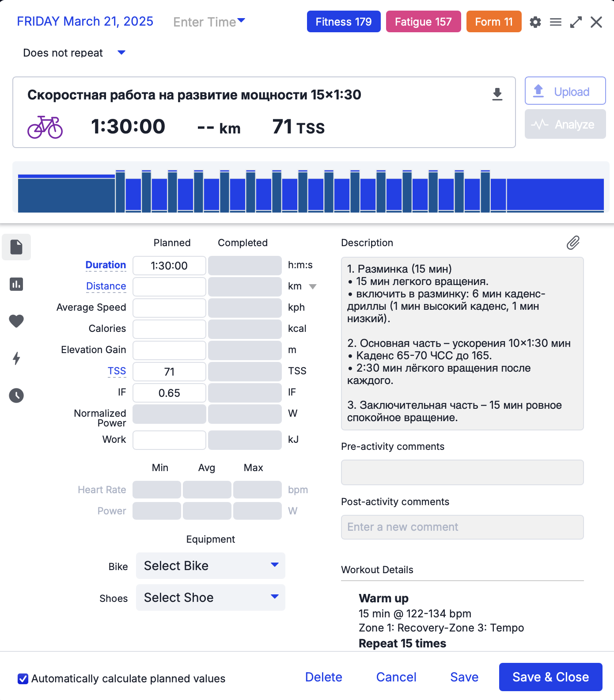
Task: Open the clock time sidebar tab
Action: click(16, 395)
